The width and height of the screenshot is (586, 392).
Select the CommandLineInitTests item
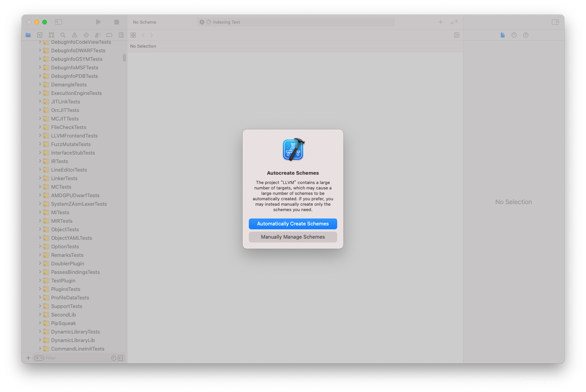78,349
